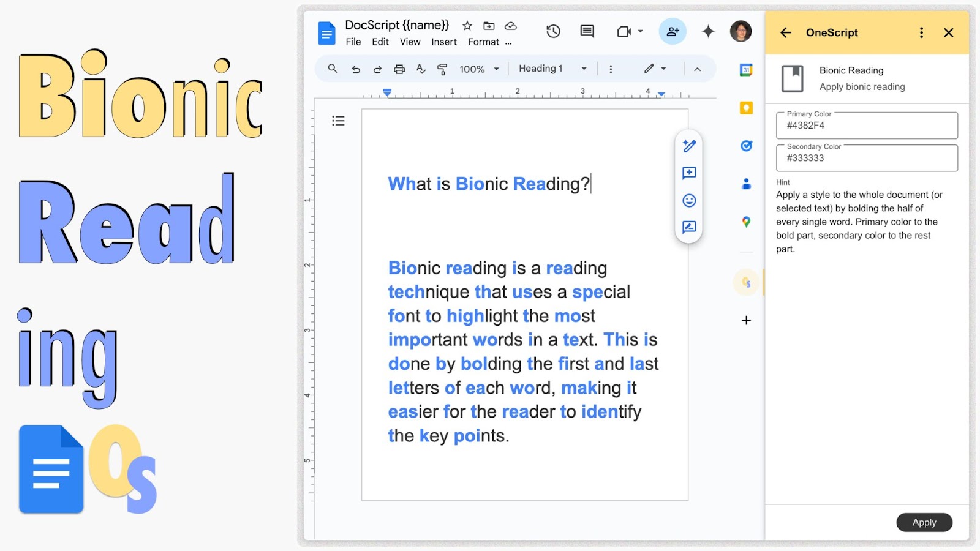Open the account profile picture
The width and height of the screenshot is (980, 551).
point(741,31)
